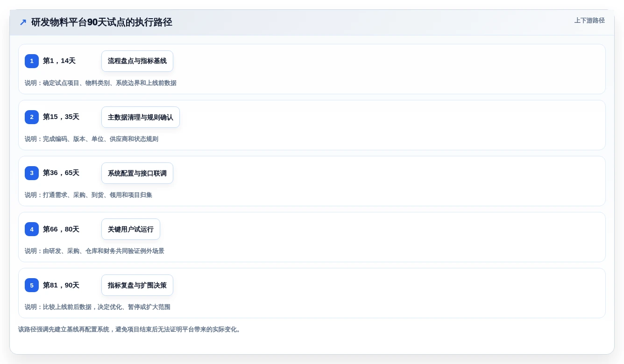Screen dimensions: 624x364
Task: Click the arrow icon beside the title
Action: [x=23, y=22]
